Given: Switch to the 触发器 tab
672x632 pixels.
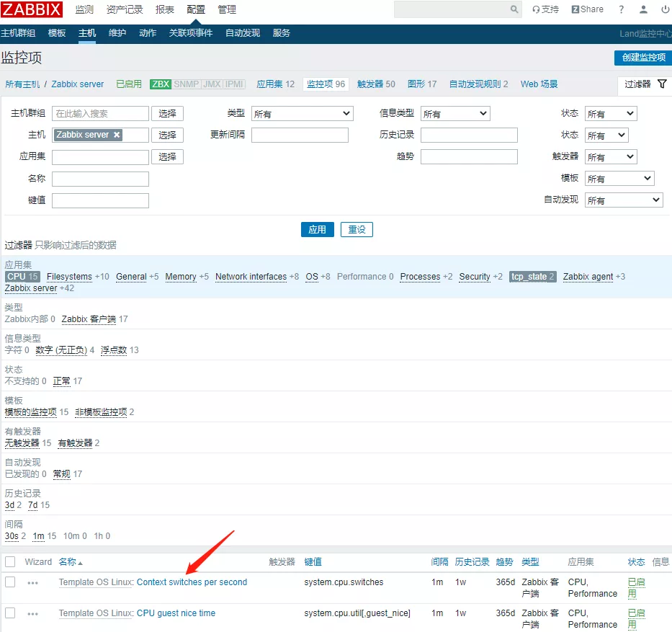Looking at the screenshot, I should (x=375, y=84).
